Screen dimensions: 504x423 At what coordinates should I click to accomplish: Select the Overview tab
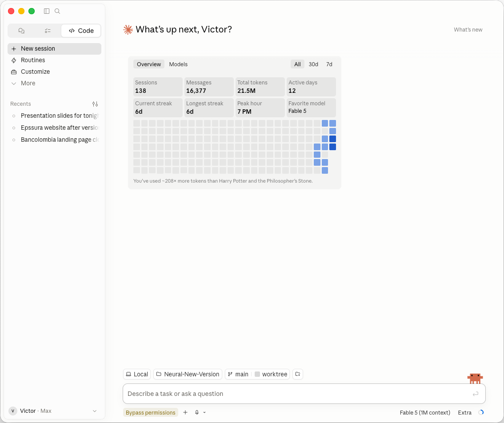pos(149,64)
